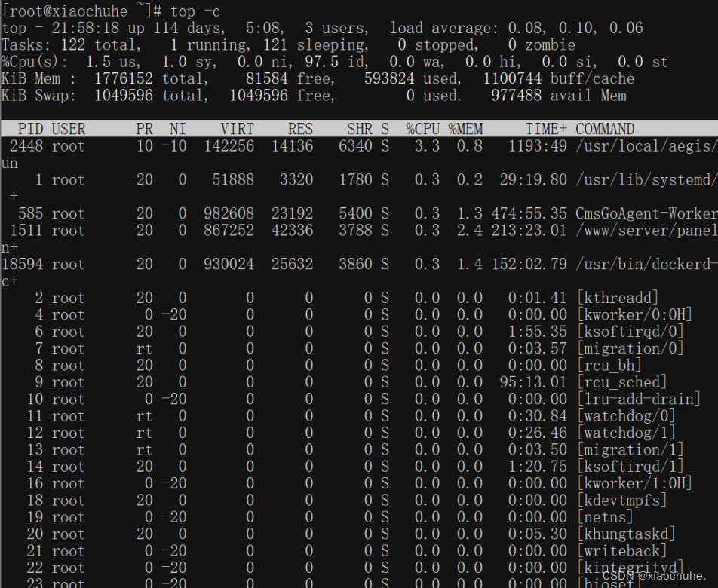Click the %MEM column header
Screen dimensions: 718x588
(465, 129)
